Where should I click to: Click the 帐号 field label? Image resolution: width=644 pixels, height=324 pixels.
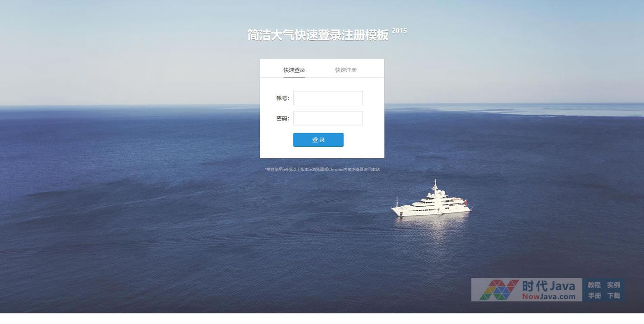click(x=283, y=98)
